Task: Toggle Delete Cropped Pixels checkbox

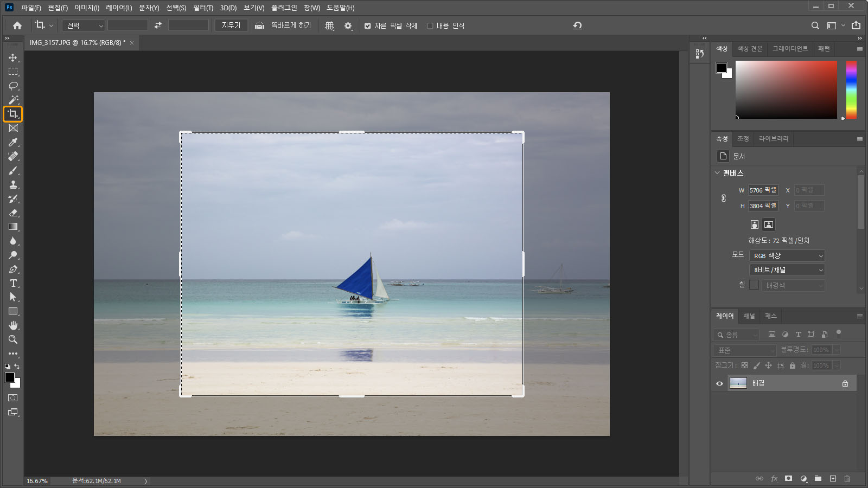Action: (367, 25)
